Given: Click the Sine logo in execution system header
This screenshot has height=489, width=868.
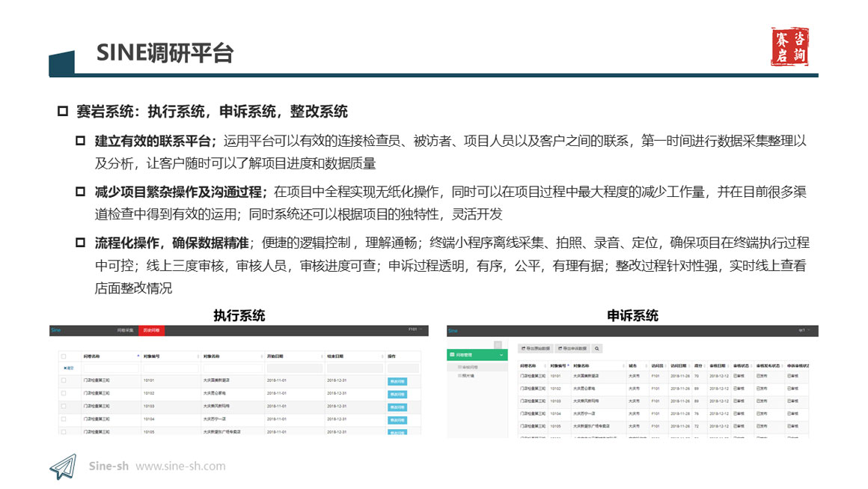Looking at the screenshot, I should tap(55, 329).
